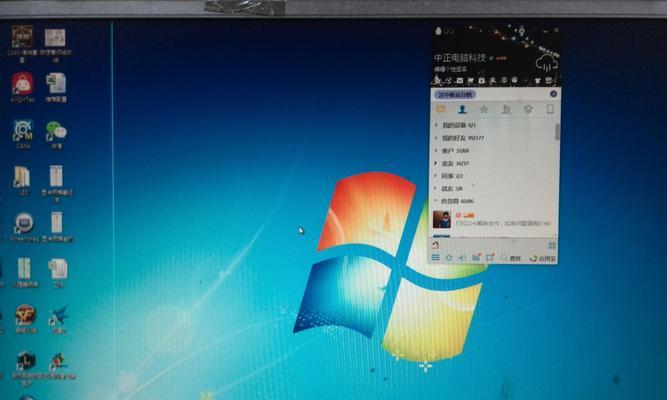Open QQ file assistant folder icon
The width and height of the screenshot is (667, 400).
coord(476,257)
